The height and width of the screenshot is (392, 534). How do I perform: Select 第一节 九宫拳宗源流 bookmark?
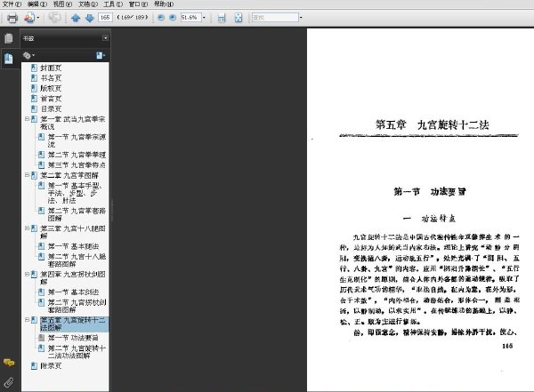(x=77, y=140)
